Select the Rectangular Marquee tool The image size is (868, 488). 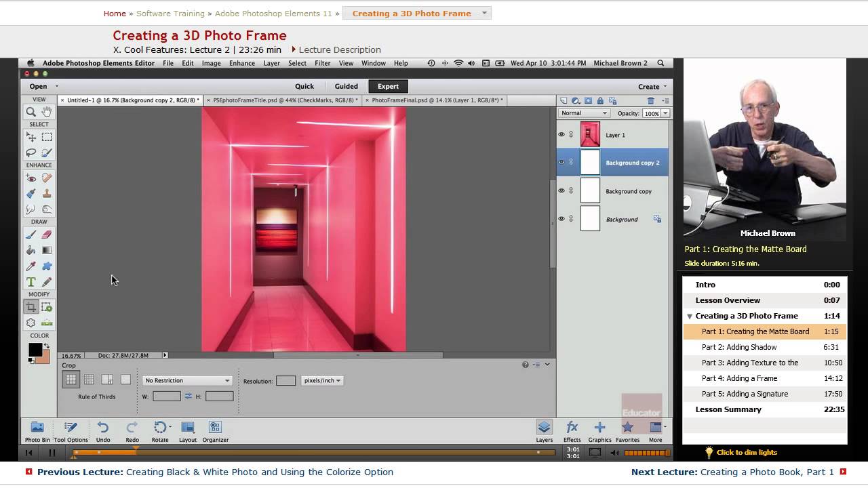(47, 137)
